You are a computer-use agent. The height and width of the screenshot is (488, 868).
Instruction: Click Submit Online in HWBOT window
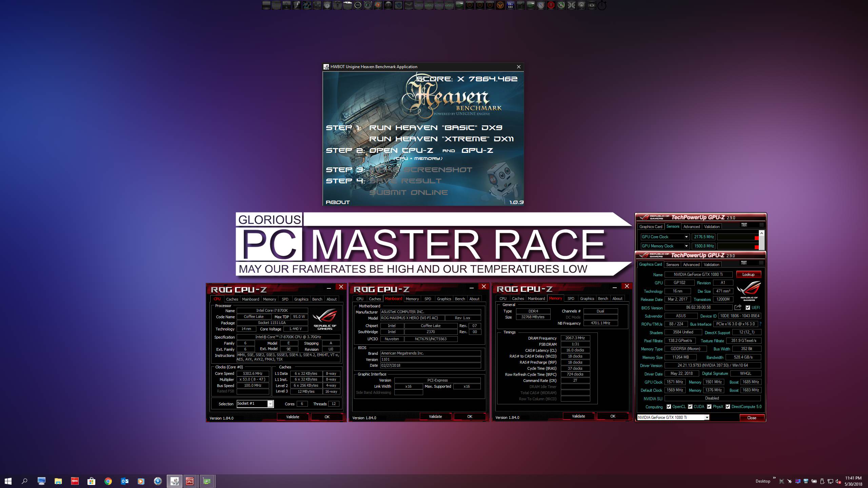pos(408,192)
